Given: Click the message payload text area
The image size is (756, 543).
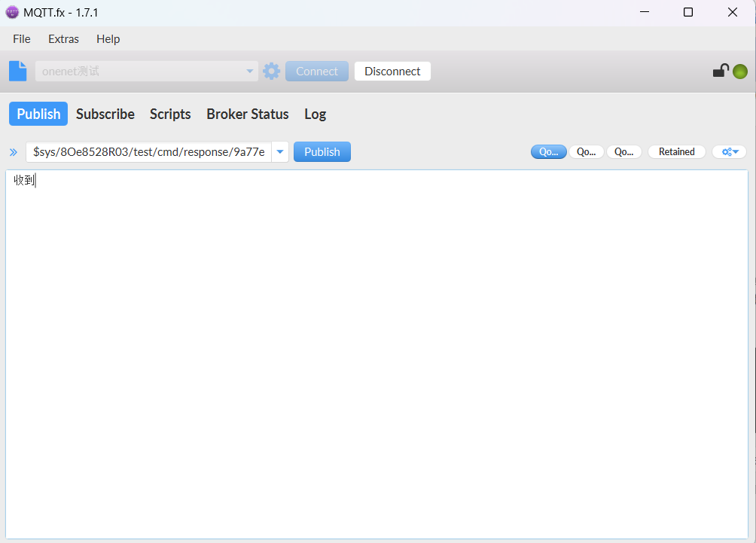Looking at the screenshot, I should [377, 355].
